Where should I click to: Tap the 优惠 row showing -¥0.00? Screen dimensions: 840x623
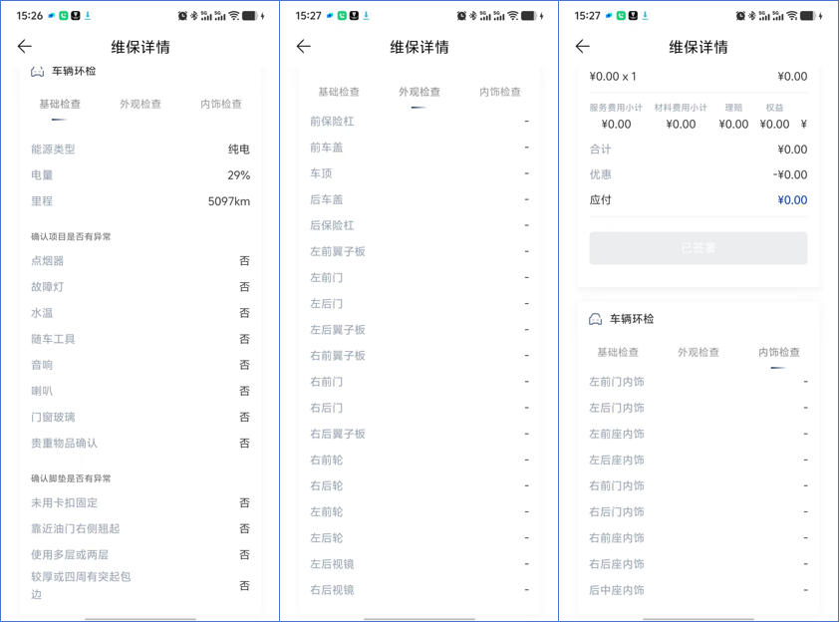coord(699,174)
